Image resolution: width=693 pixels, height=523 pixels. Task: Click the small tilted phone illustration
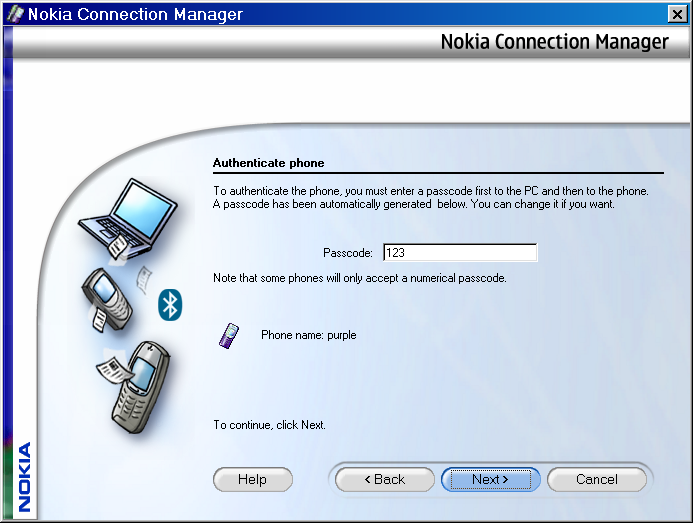(x=106, y=299)
